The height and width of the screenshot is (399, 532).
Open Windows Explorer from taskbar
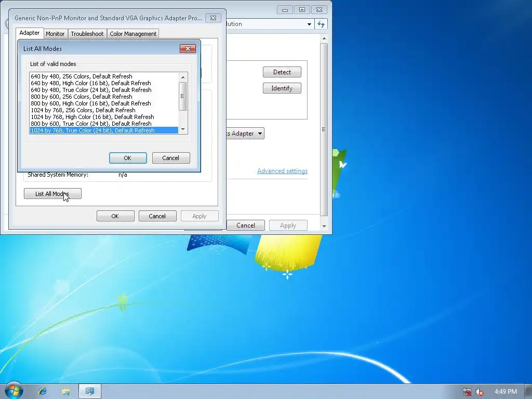66,392
